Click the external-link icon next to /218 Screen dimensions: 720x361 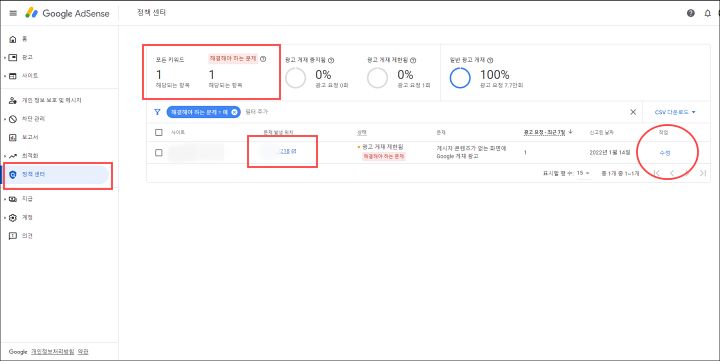[294, 151]
